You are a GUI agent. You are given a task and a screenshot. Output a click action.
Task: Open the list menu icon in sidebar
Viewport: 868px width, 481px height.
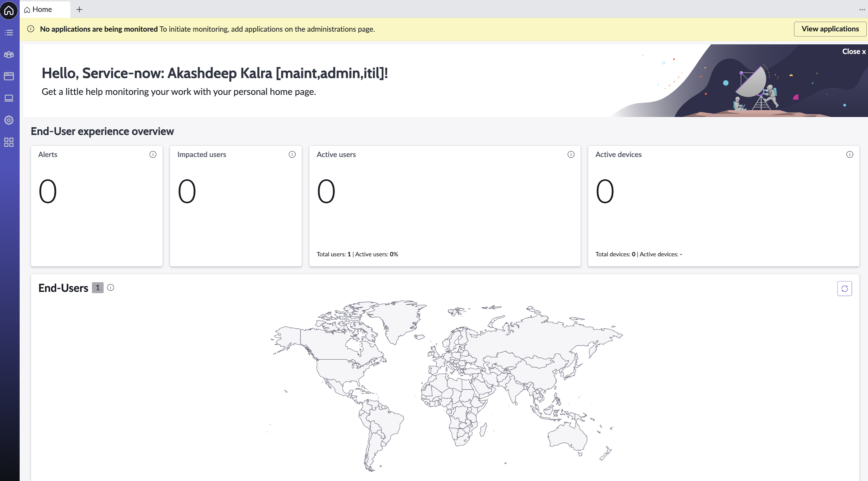(x=9, y=33)
